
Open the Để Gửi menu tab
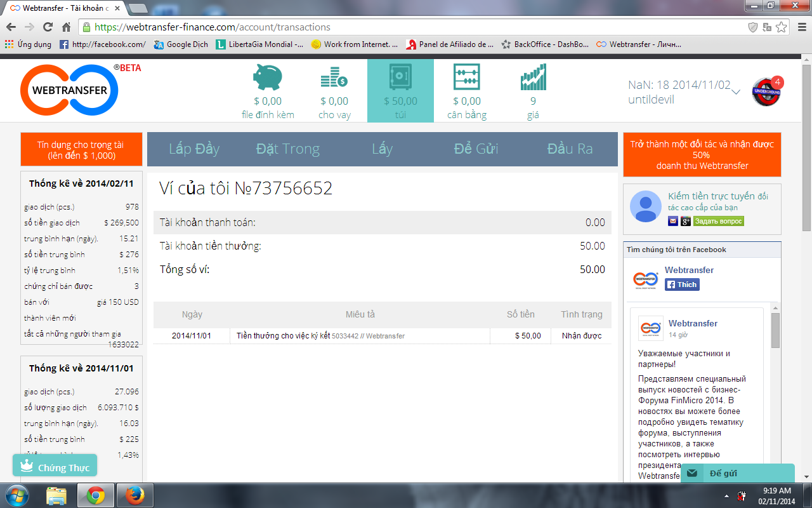[476, 149]
